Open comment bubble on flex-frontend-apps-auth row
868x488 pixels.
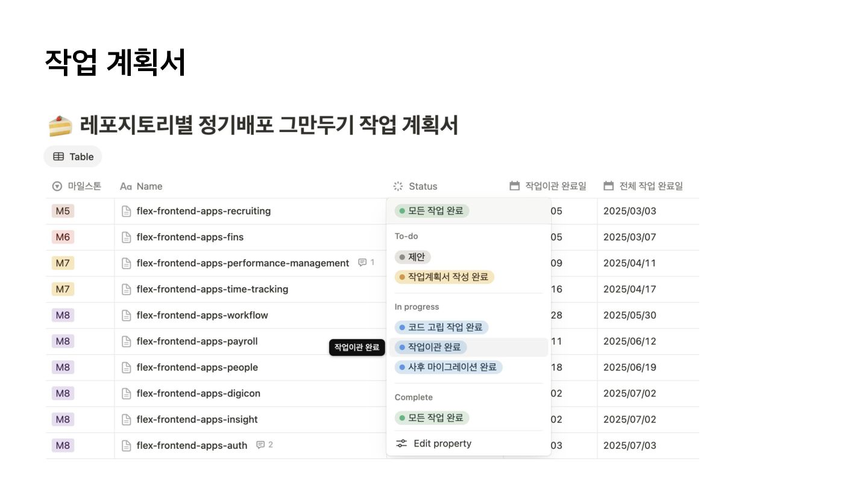[265, 445]
